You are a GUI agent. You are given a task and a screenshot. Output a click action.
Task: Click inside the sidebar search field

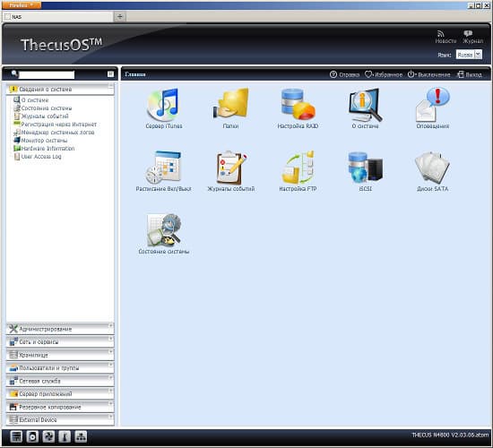coord(47,74)
